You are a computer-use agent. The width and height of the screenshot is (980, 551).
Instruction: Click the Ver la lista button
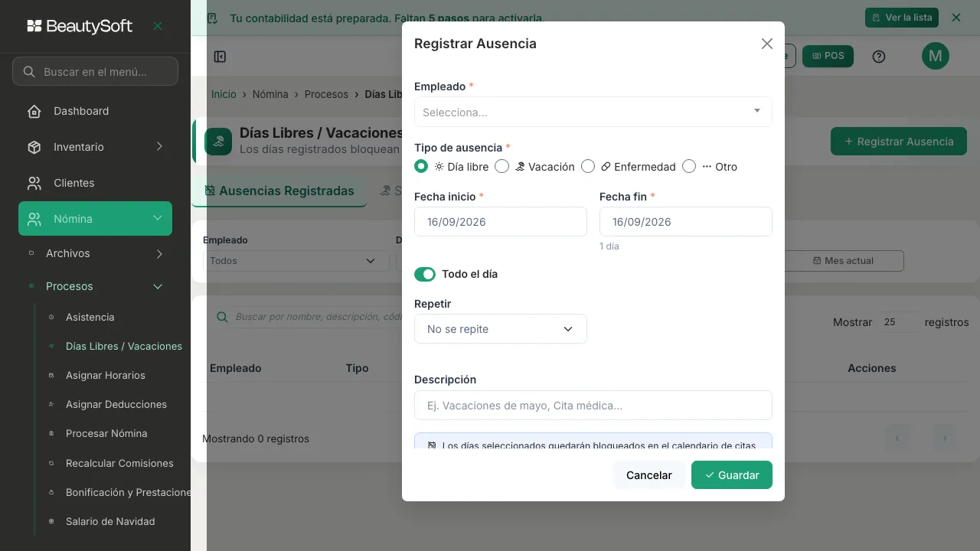click(x=902, y=18)
